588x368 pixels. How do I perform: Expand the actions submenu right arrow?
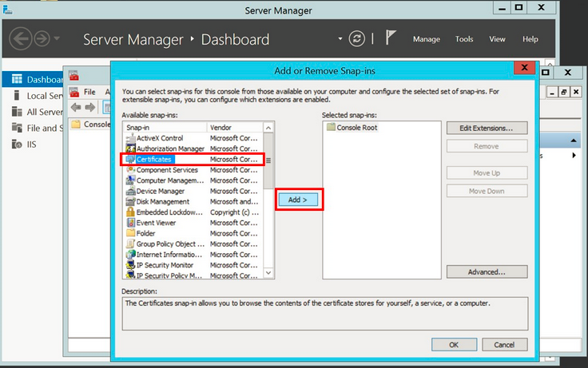(574, 155)
